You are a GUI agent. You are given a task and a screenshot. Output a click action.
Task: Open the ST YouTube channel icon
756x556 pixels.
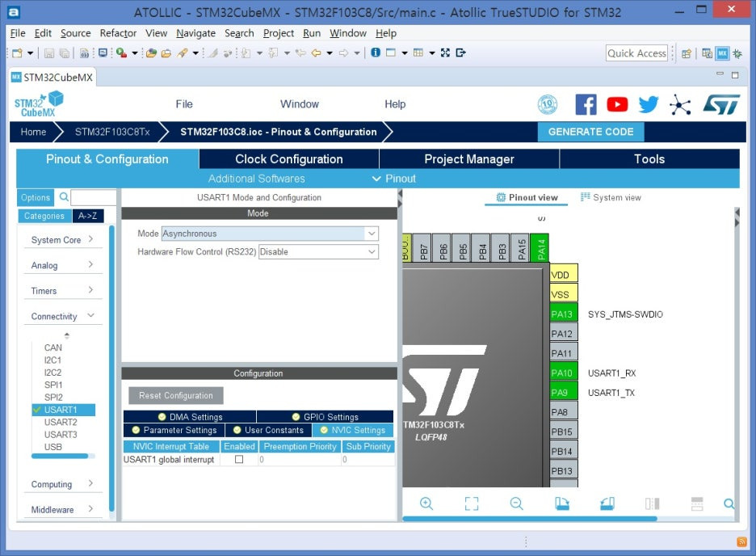pos(617,104)
